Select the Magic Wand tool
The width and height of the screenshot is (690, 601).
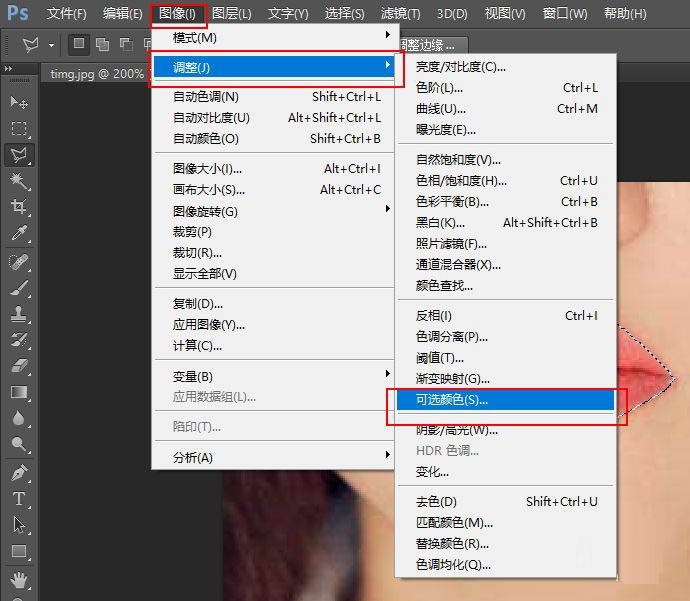[x=19, y=180]
